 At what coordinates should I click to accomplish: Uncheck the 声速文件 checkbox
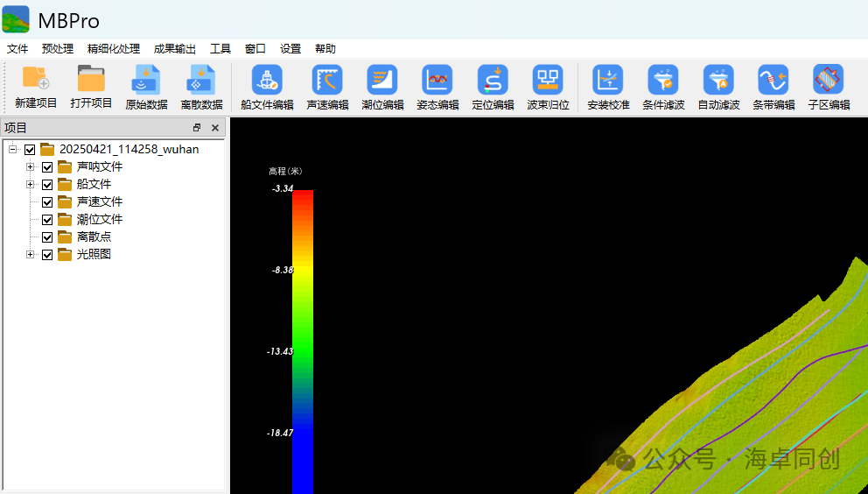[x=47, y=202]
